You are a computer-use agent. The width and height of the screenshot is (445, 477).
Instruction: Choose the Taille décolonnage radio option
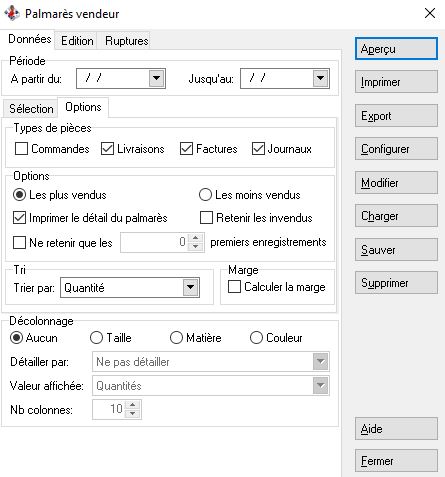pos(96,338)
